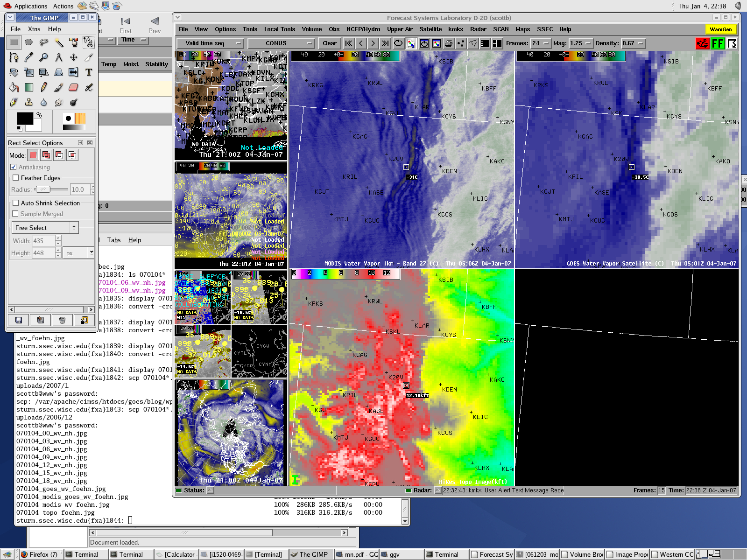Swap foreground and background colors
The image size is (747, 560).
tap(39, 114)
